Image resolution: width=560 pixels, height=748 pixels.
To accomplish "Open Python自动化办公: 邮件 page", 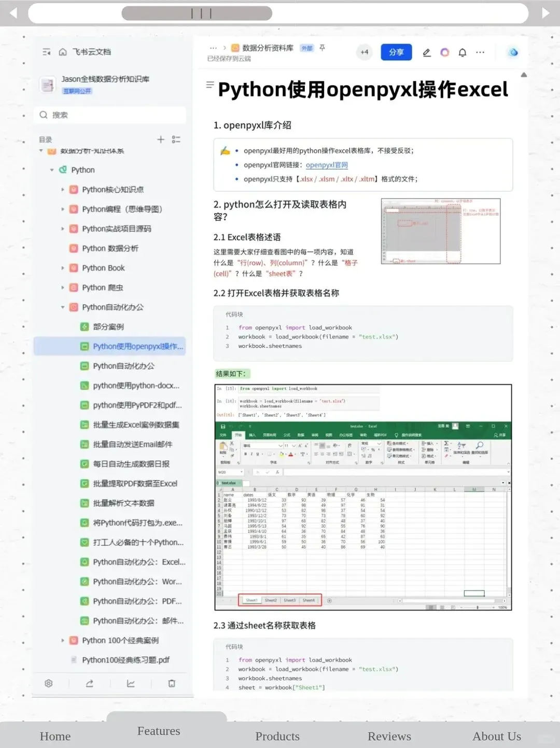I will point(138,621).
